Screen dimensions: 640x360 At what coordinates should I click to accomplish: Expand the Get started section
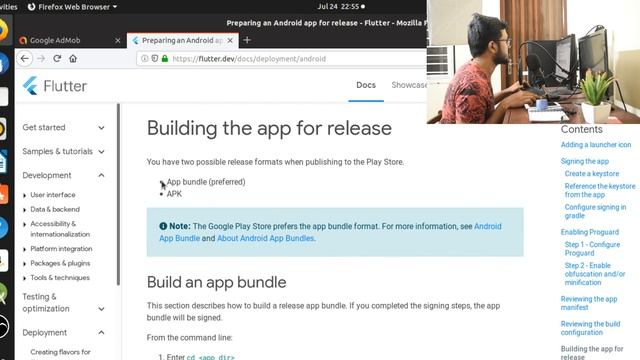point(63,127)
